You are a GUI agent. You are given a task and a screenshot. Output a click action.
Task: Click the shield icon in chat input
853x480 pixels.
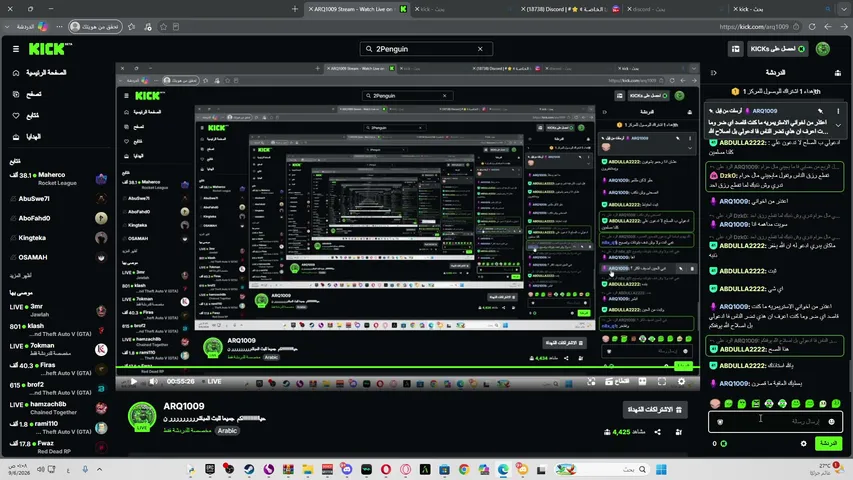pyautogui.click(x=720, y=422)
